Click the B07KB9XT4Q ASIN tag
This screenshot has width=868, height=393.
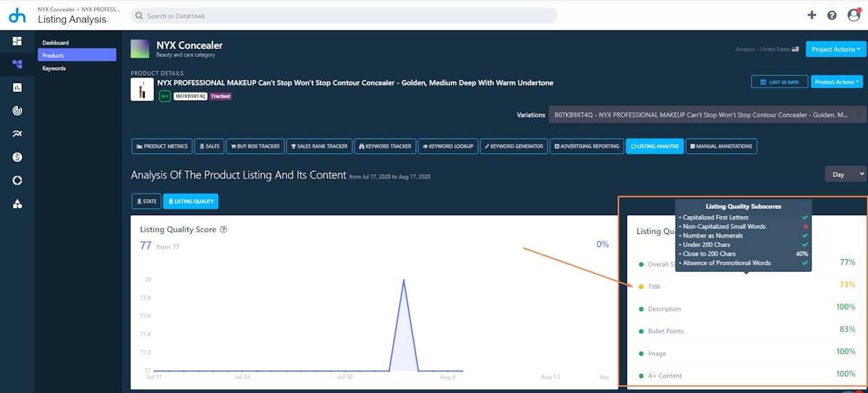(x=191, y=96)
